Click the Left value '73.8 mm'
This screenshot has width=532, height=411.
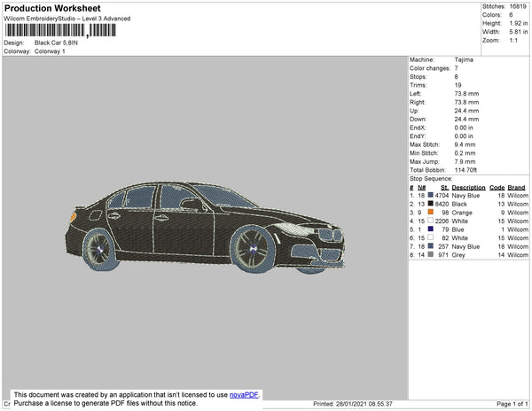(x=466, y=94)
